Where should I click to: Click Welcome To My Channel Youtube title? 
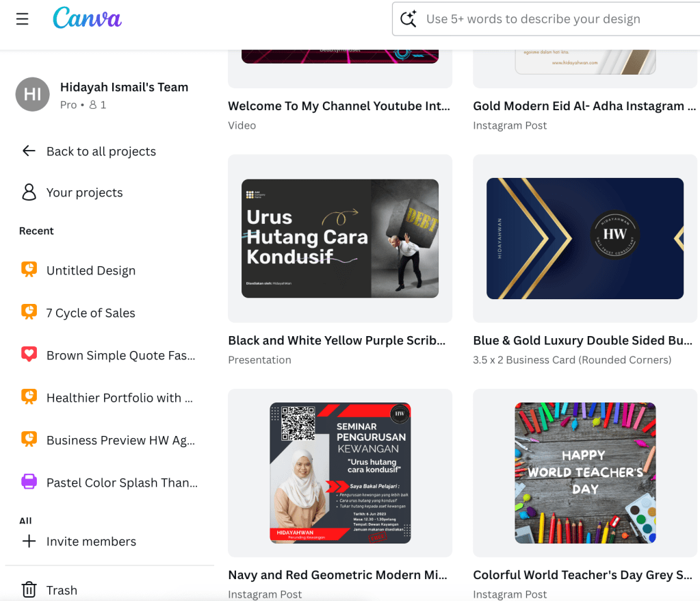[x=339, y=106]
